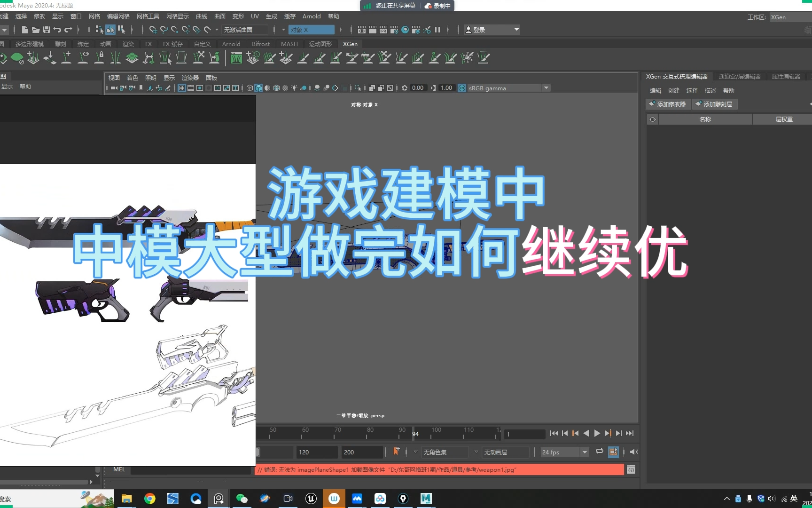Set a key with bookmark flag icon
This screenshot has height=508, width=812.
[396, 452]
